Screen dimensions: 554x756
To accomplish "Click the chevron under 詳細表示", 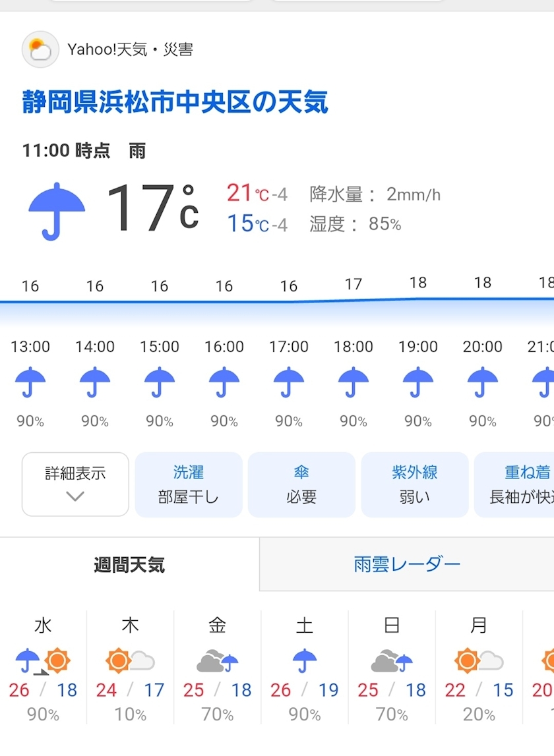I will pos(75,496).
